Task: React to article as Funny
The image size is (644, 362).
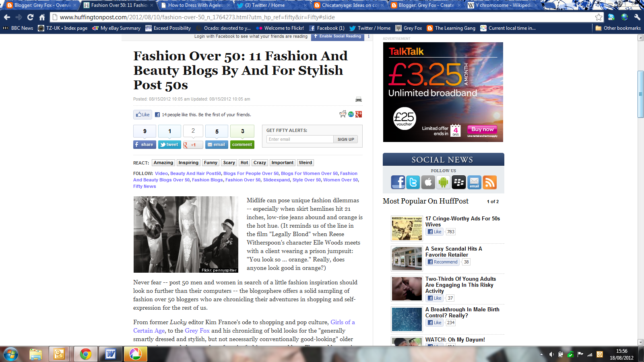Action: click(211, 162)
